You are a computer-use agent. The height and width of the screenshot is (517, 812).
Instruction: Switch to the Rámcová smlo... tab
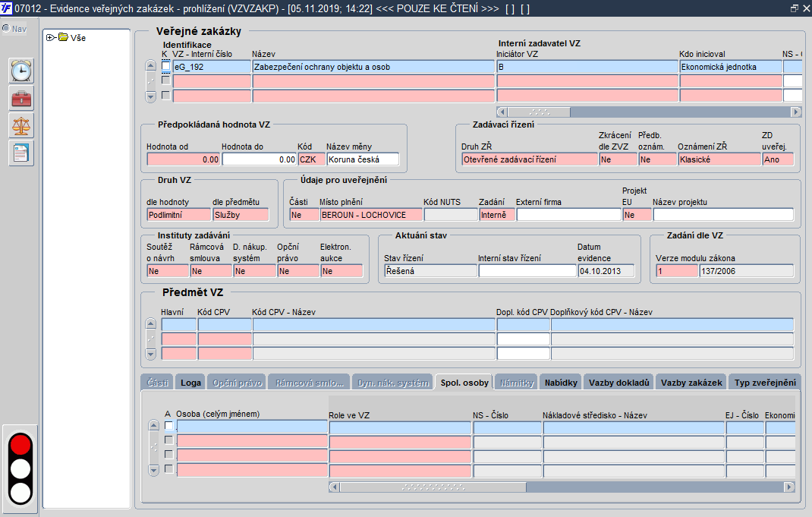coord(309,383)
